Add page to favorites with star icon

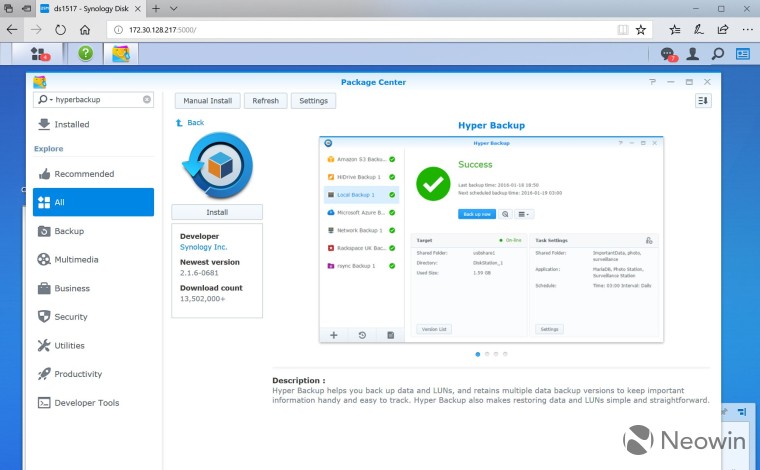point(641,30)
